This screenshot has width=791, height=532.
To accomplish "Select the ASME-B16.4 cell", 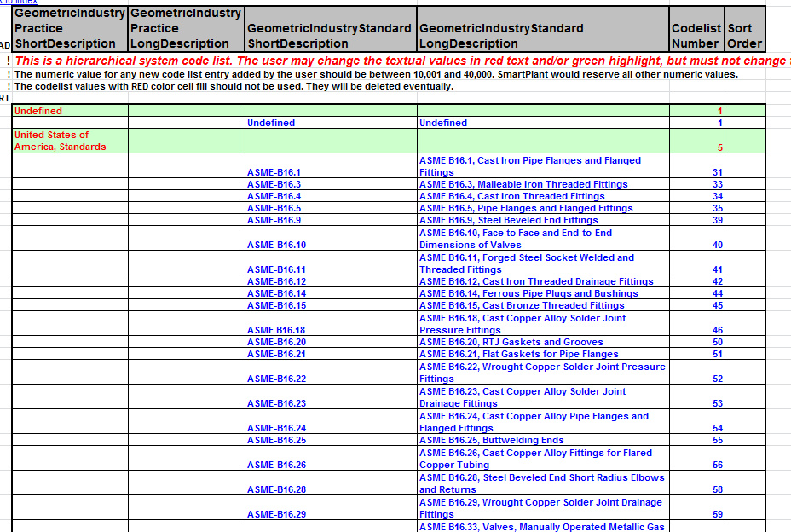I will [331, 196].
